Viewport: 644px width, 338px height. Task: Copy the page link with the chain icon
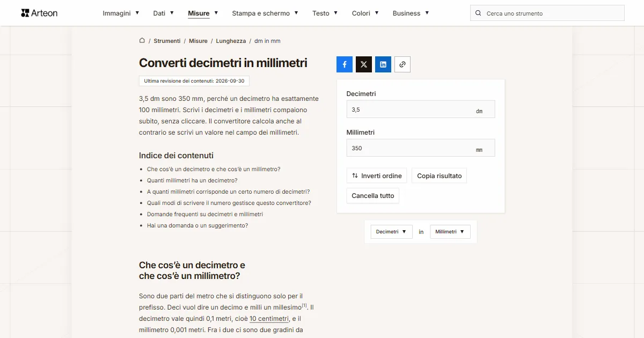(402, 64)
